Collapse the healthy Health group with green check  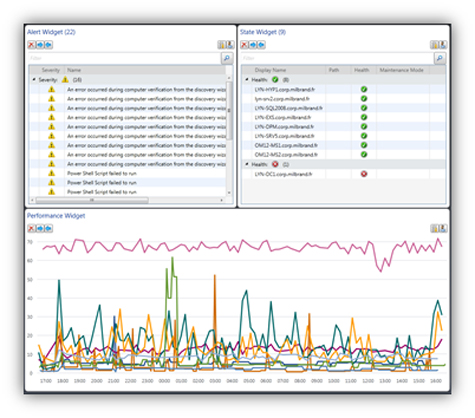(247, 80)
